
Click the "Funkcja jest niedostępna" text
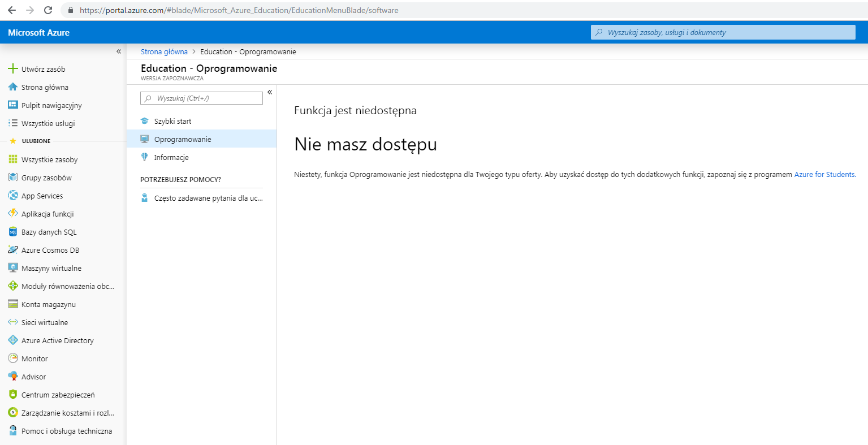pyautogui.click(x=355, y=111)
